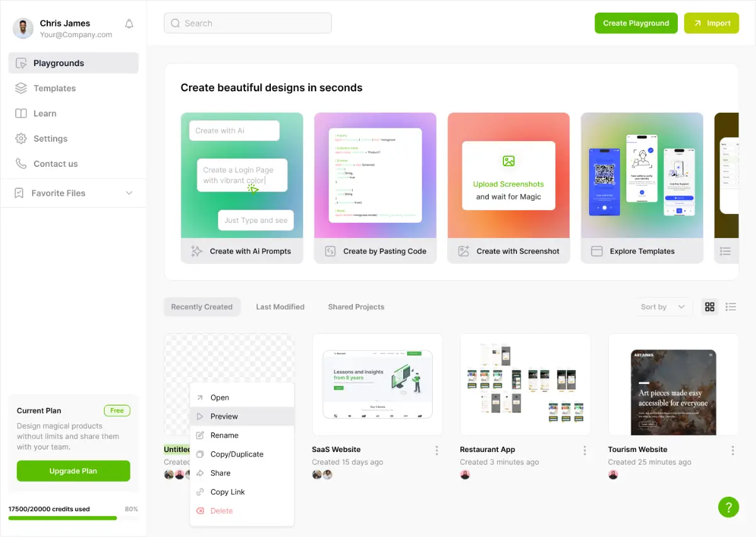The height and width of the screenshot is (537, 756).
Task: Click the Create with Ai Prompts sparkle icon
Action: click(x=196, y=251)
